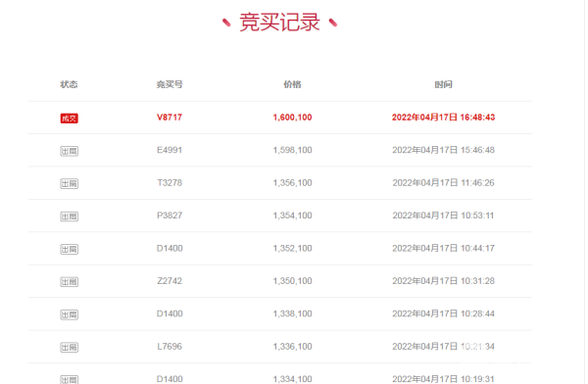Screen dimensions: 588x384
Task: Click the 出局 badge in the 1,352,100 row
Action: click(69, 249)
